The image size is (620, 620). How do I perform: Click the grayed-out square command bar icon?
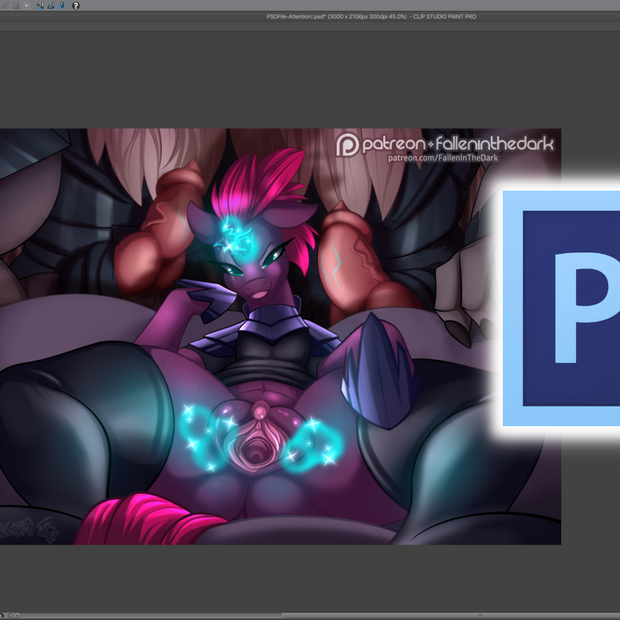click(x=27, y=5)
